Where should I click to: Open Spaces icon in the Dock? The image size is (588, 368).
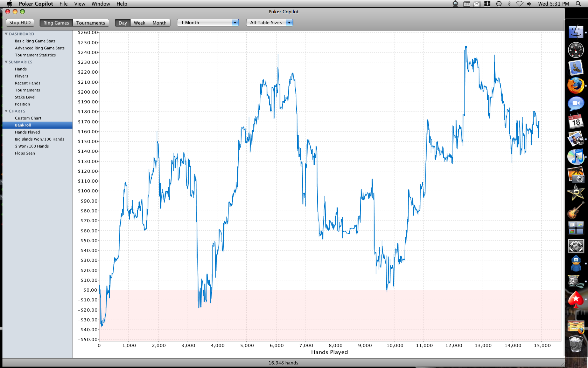576,228
